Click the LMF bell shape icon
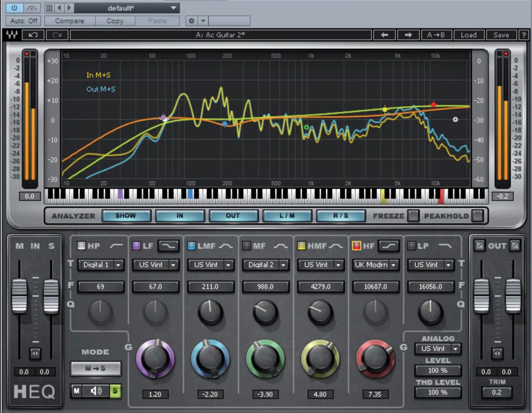532x413 pixels. pyautogui.click(x=226, y=246)
